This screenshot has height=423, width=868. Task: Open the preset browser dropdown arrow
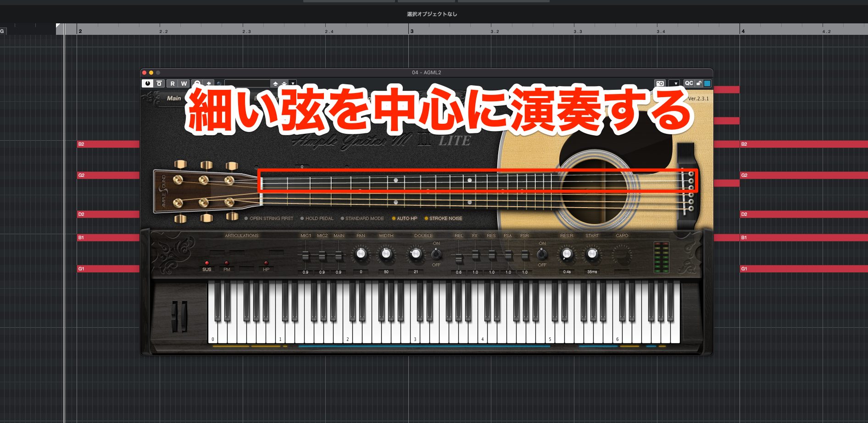[293, 83]
